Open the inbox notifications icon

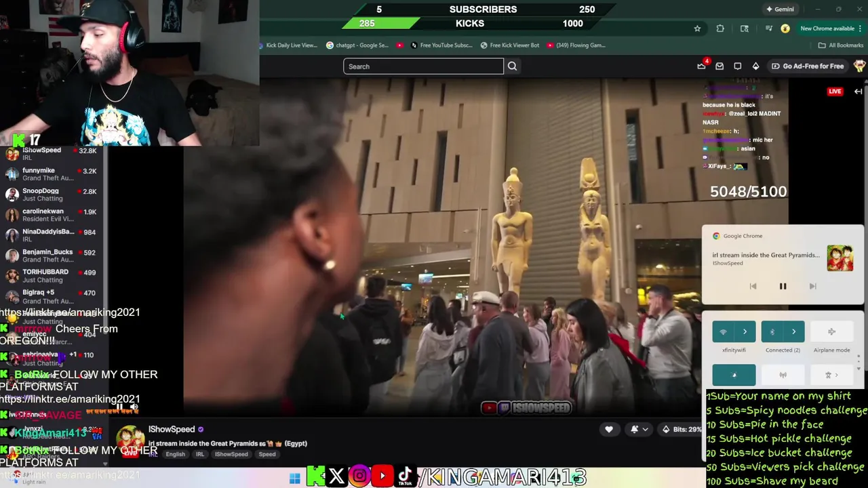point(719,66)
